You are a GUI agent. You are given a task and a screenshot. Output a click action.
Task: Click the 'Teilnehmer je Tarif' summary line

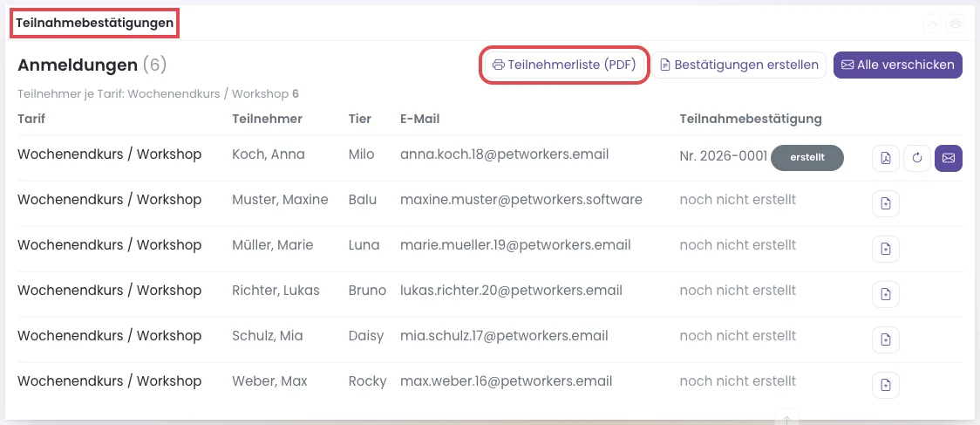158,94
